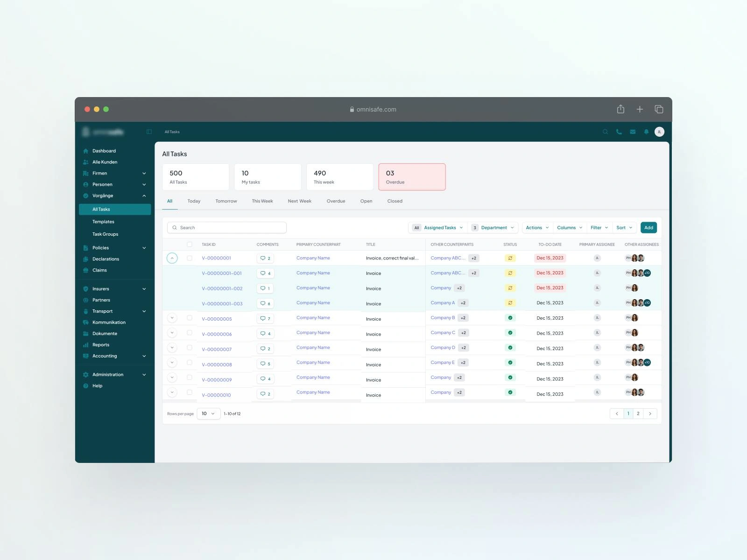The height and width of the screenshot is (560, 747).
Task: Click completed status icon for V-00000010
Action: click(510, 392)
